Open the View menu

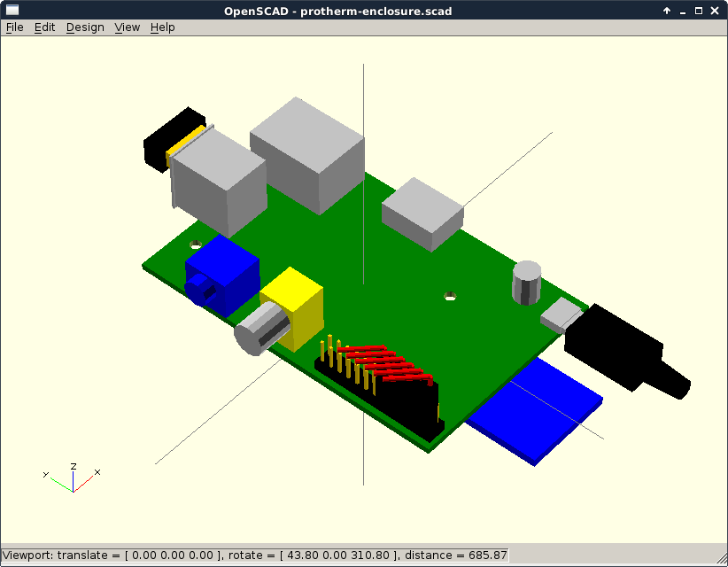point(127,27)
